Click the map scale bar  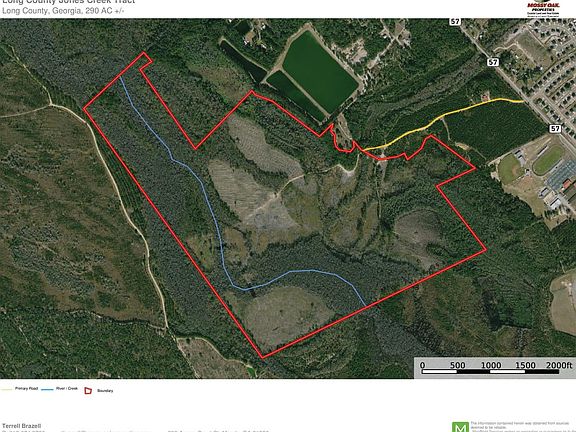(x=491, y=371)
